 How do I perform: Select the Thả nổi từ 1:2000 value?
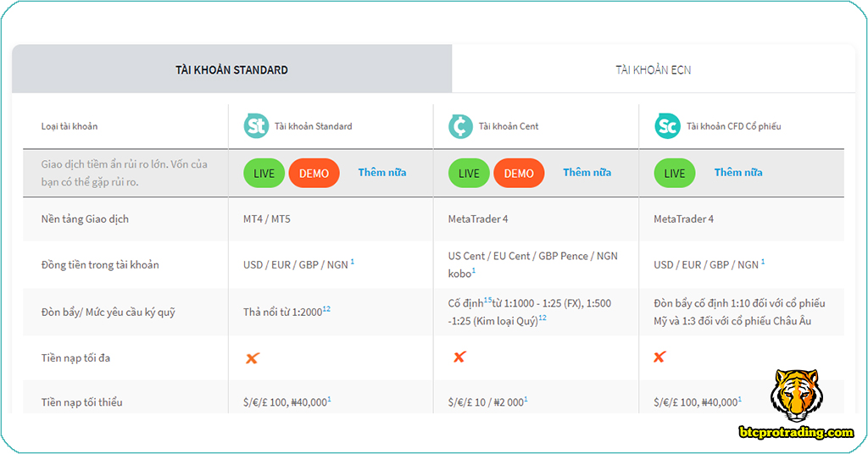click(283, 313)
